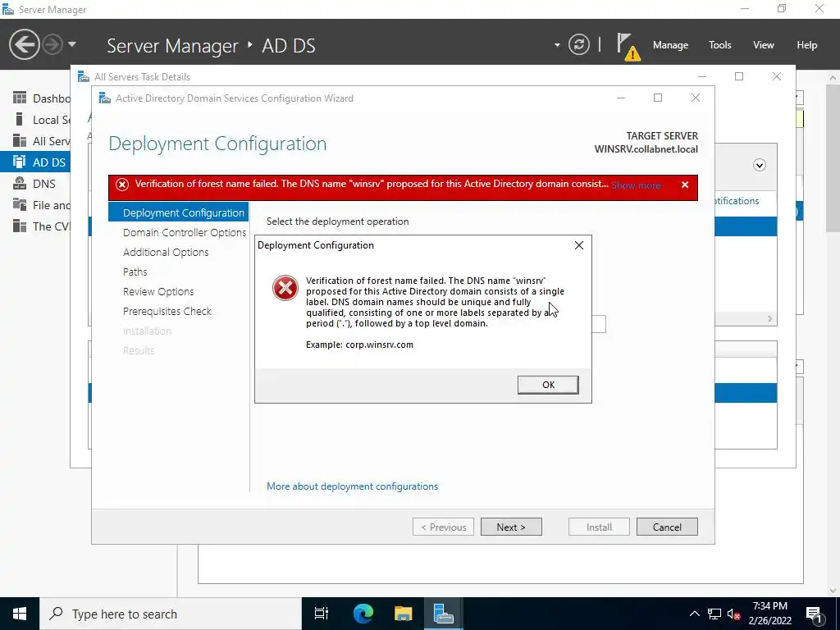Select Deployment Configuration wizard step
Image resolution: width=840 pixels, height=630 pixels.
(x=178, y=212)
